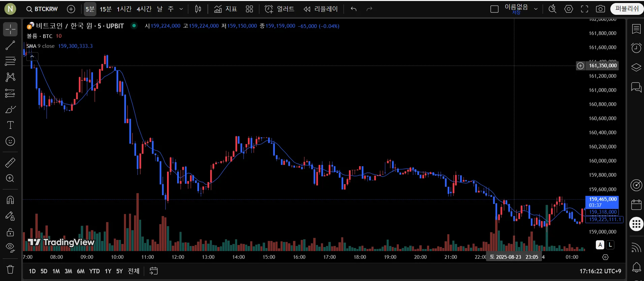The height and width of the screenshot is (281, 644).
Task: Set date range to 6M
Action: (x=80, y=271)
